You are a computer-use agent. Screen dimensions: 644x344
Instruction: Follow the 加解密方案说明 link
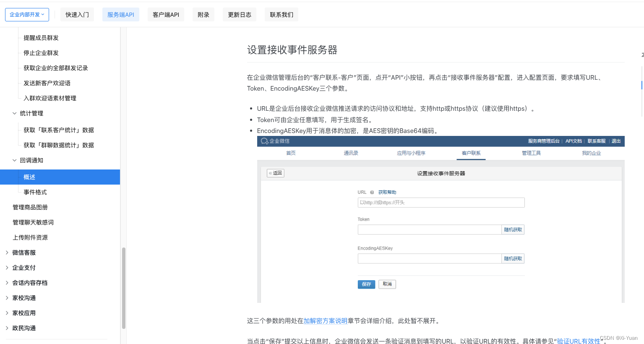(x=326, y=321)
